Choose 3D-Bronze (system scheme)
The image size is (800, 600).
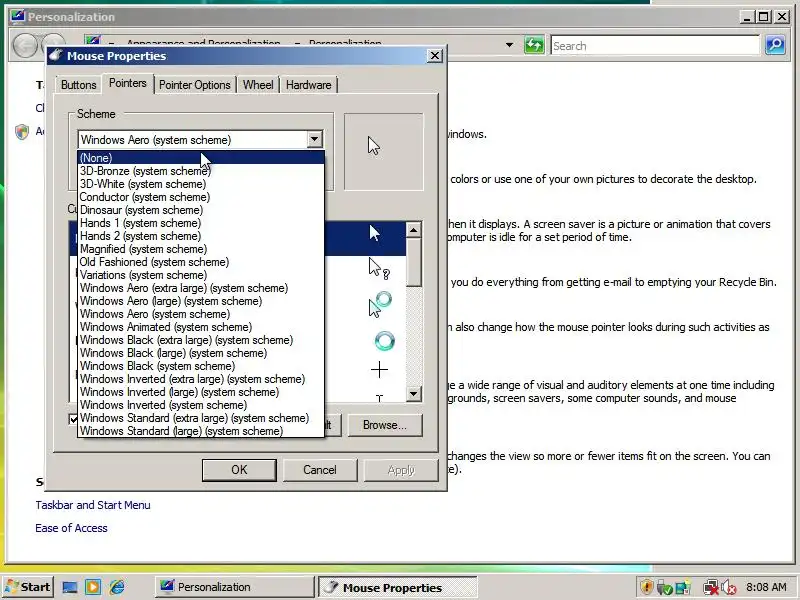point(201,171)
